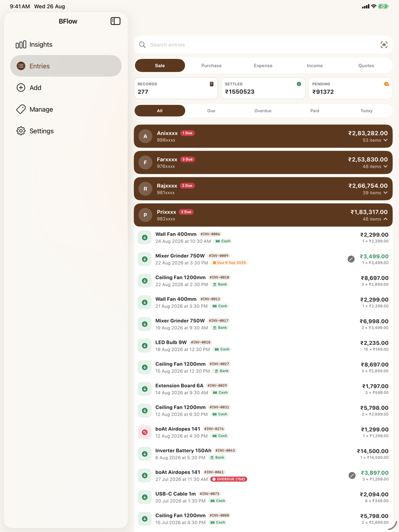Open the Records 277 card
The height and width of the screenshot is (532, 399).
[x=176, y=88]
